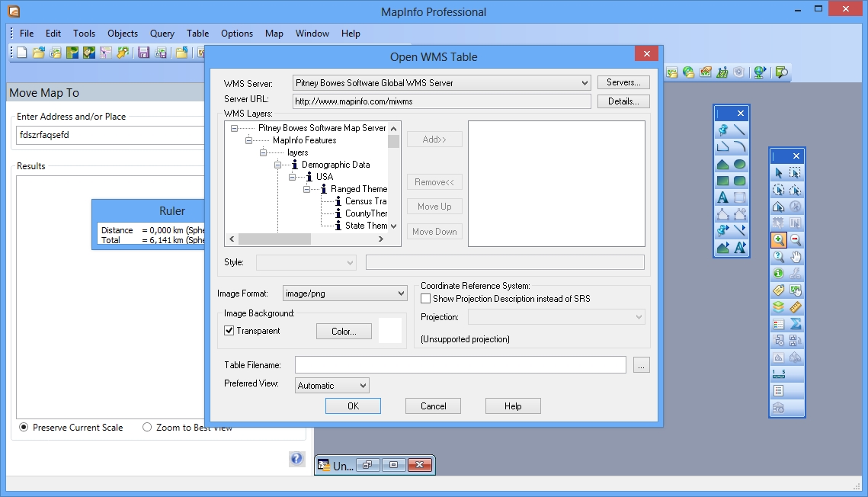The image size is (868, 497).
Task: Select the Census Tra layer tree item
Action: (x=366, y=201)
